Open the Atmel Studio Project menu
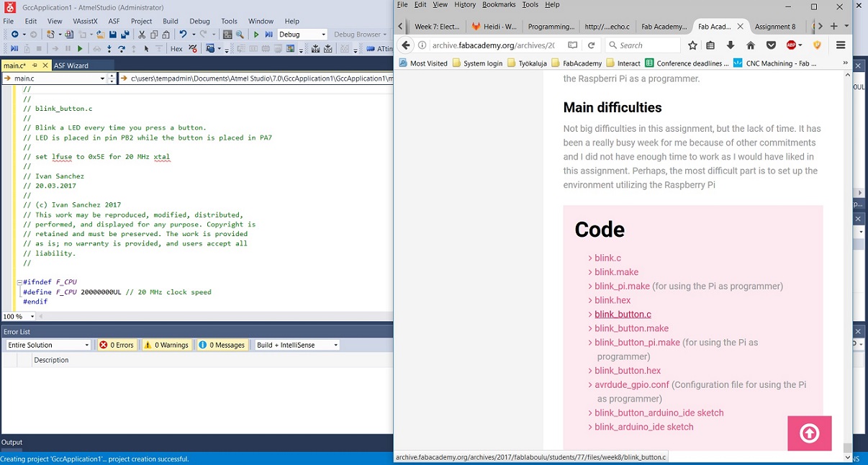The width and height of the screenshot is (868, 465). pyautogui.click(x=141, y=21)
